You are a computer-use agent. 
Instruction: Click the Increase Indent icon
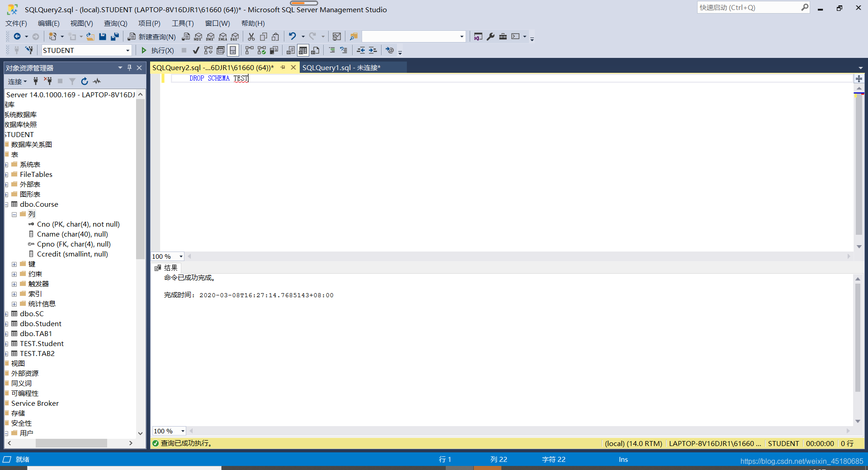point(373,50)
